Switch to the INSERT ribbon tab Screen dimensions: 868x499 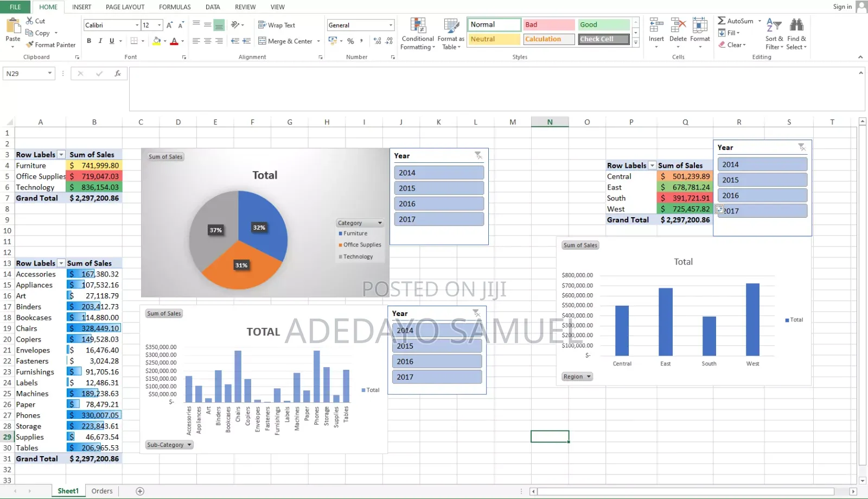click(x=81, y=7)
